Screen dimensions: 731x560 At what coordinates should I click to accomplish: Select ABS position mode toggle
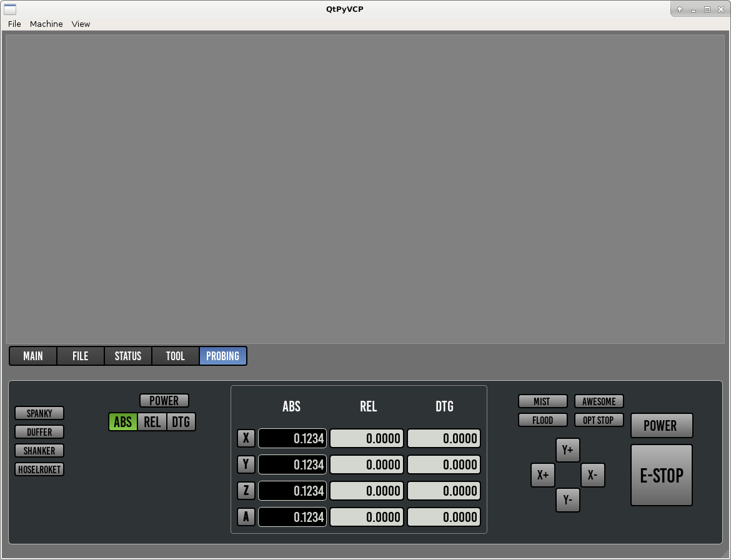[x=123, y=422]
